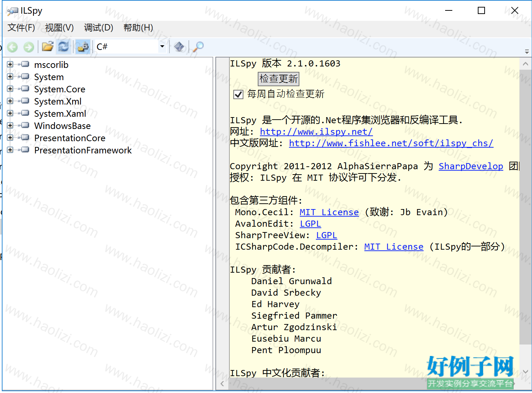
Task: Click the System assembly icon
Action: pos(24,77)
